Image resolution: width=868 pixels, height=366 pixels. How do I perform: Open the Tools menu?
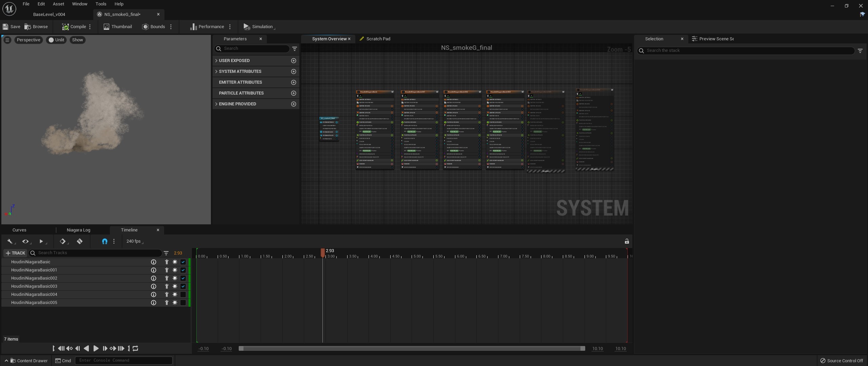click(101, 4)
